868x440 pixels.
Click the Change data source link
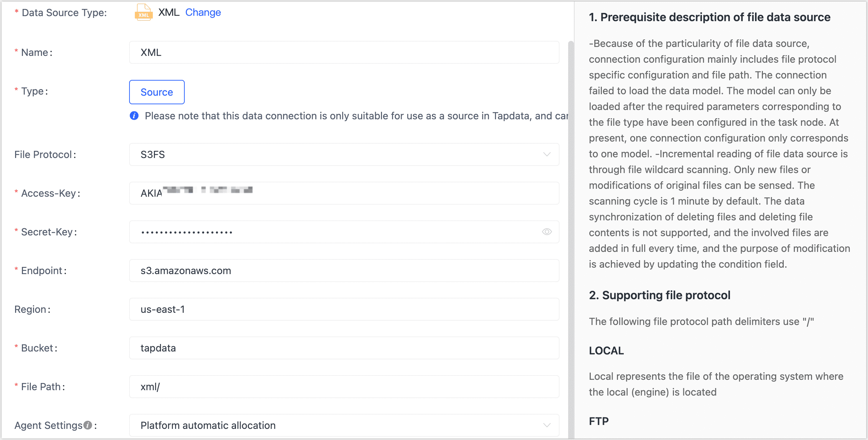[x=203, y=13]
